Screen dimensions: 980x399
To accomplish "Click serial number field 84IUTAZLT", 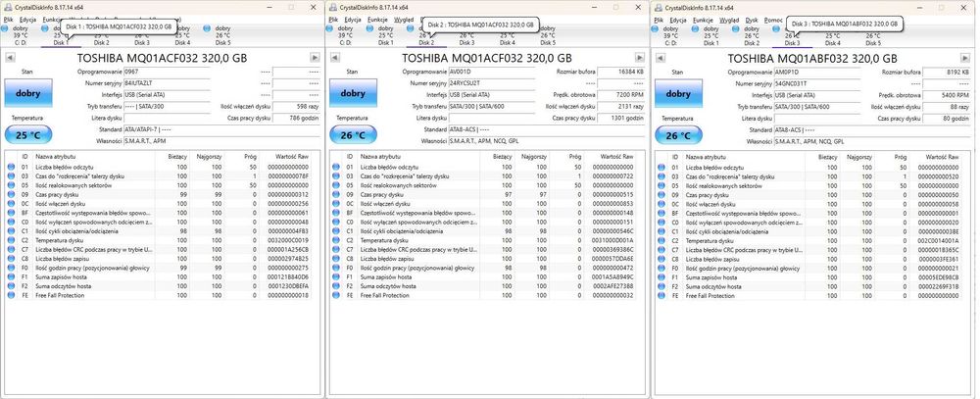I will click(167, 83).
